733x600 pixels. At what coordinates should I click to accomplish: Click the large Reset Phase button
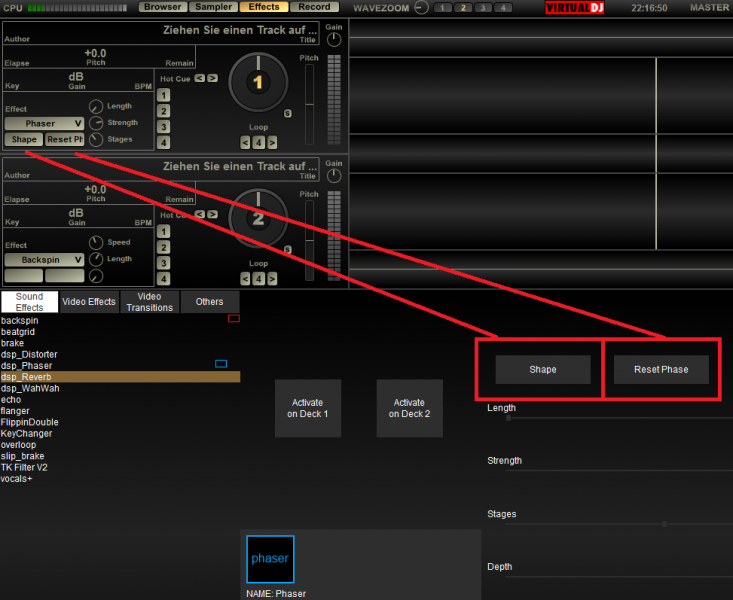pos(661,369)
